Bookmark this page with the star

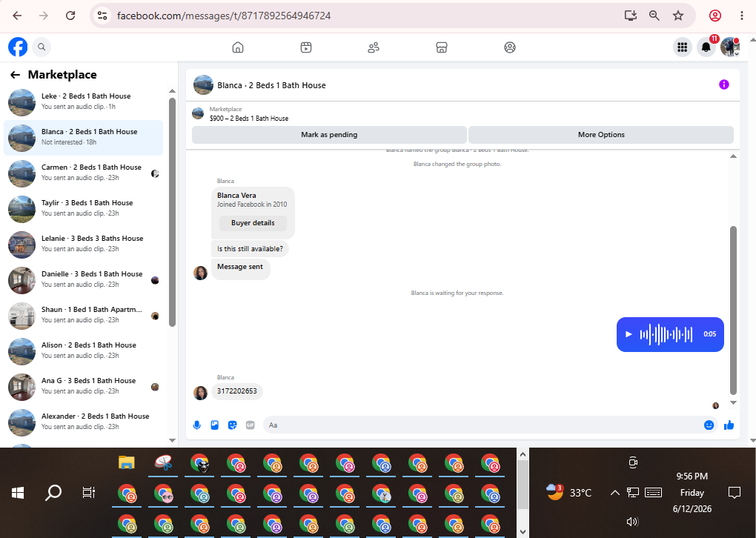point(678,16)
